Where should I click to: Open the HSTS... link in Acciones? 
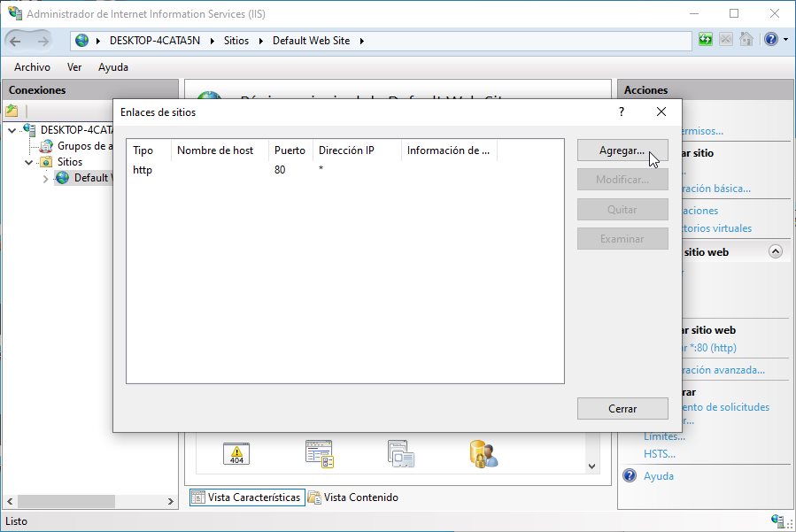(660, 454)
